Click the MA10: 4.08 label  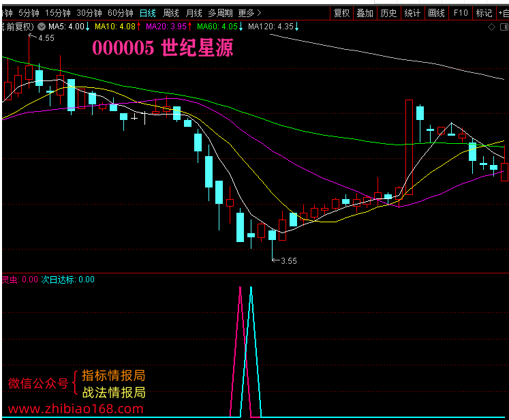pos(117,27)
